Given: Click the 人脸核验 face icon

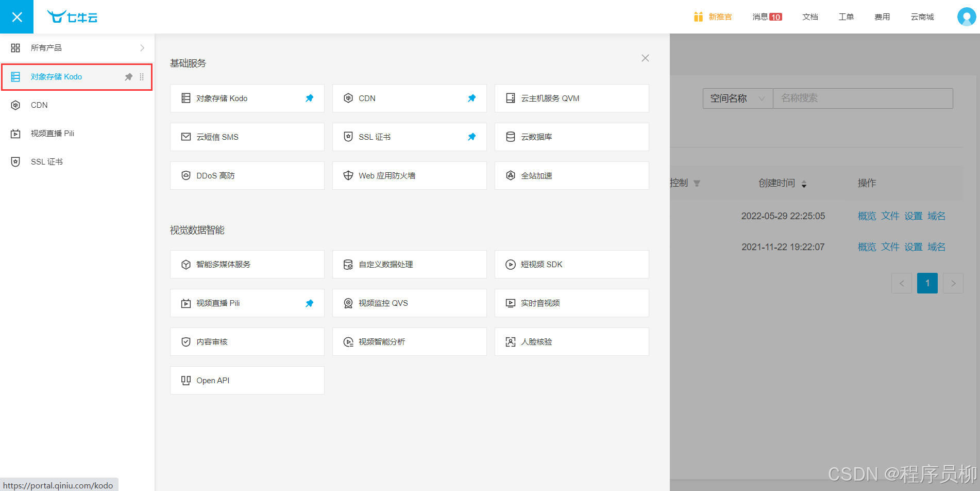Looking at the screenshot, I should (x=511, y=342).
